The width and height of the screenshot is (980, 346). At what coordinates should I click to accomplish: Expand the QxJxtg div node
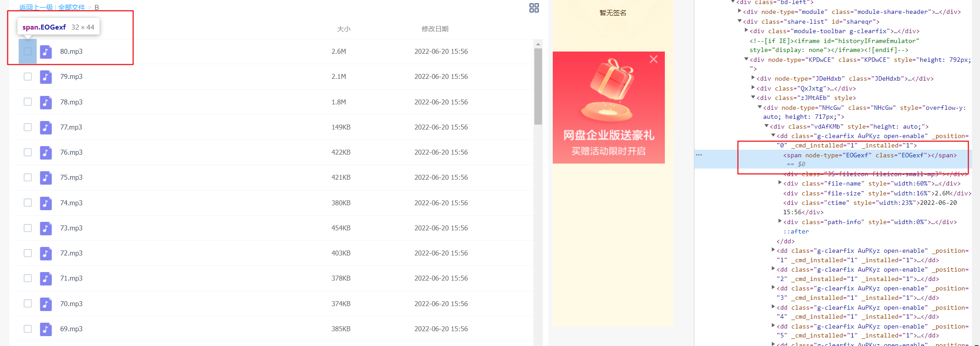tap(753, 88)
